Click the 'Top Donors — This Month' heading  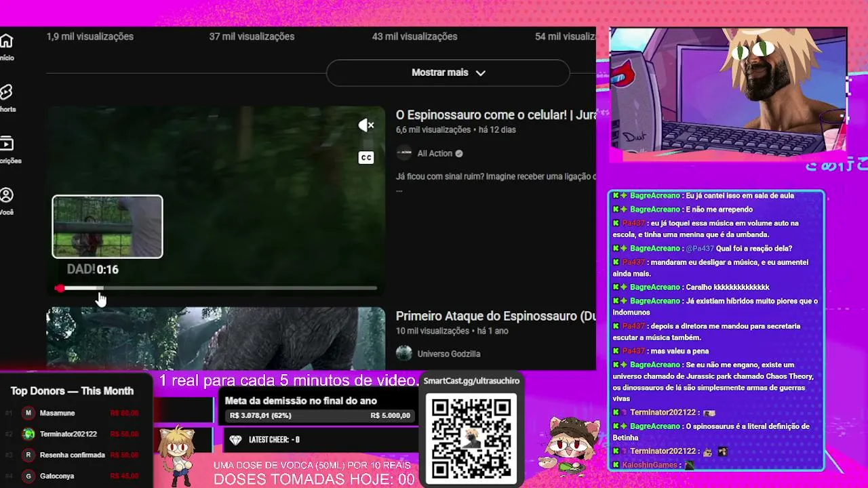(x=72, y=391)
